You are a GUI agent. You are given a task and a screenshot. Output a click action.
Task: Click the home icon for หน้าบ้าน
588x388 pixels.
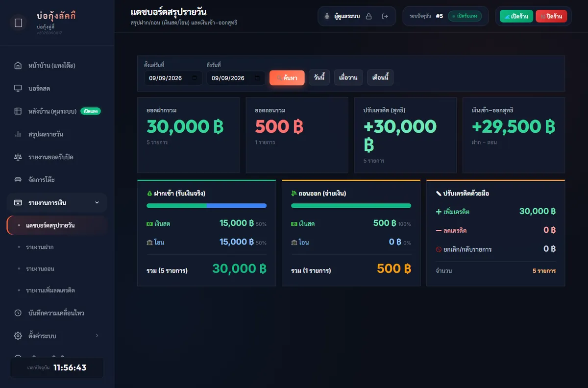[18, 66]
